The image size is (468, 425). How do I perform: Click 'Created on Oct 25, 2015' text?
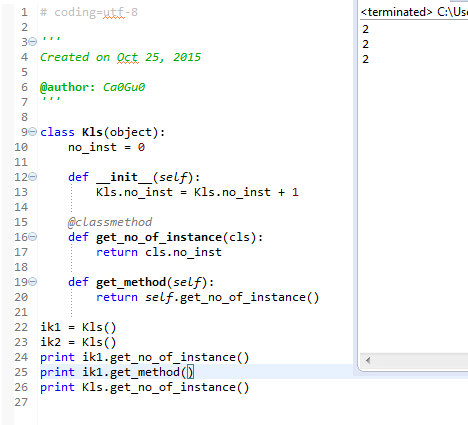point(120,57)
